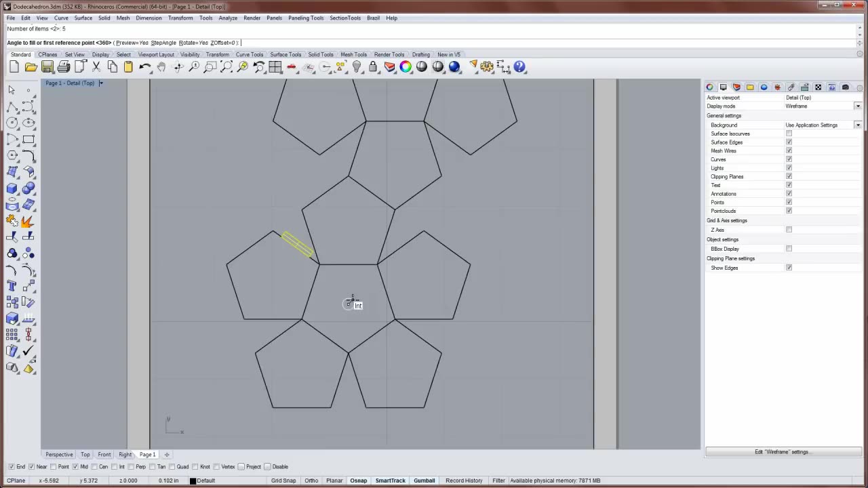The height and width of the screenshot is (488, 868).
Task: Open a file with the folder icon
Action: click(x=31, y=66)
